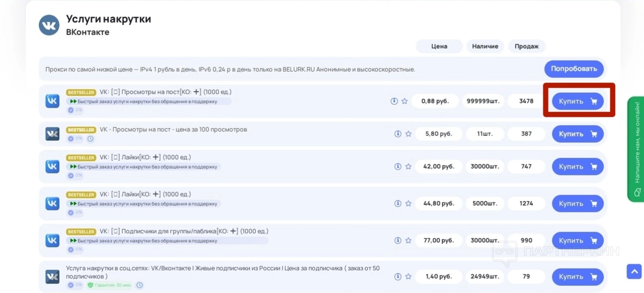Viewport: 644px width, 293px height.
Task: Star the 0,88 руб. views service
Action: point(405,101)
